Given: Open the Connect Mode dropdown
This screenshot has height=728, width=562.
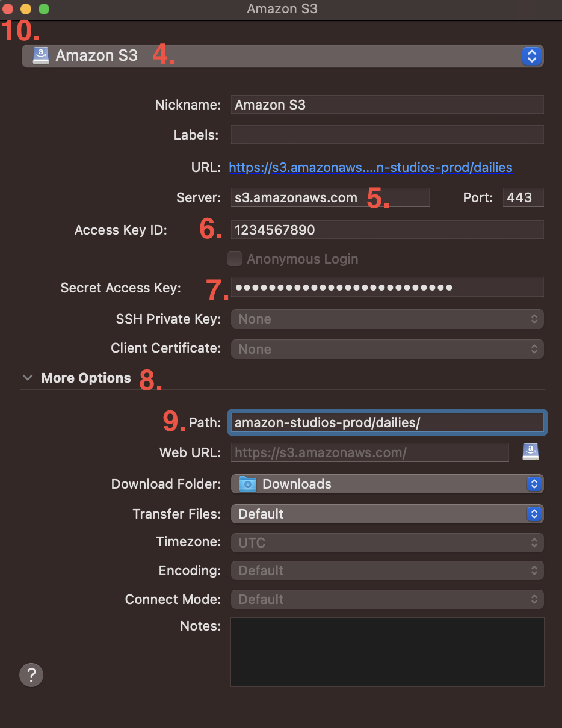Looking at the screenshot, I should click(388, 599).
